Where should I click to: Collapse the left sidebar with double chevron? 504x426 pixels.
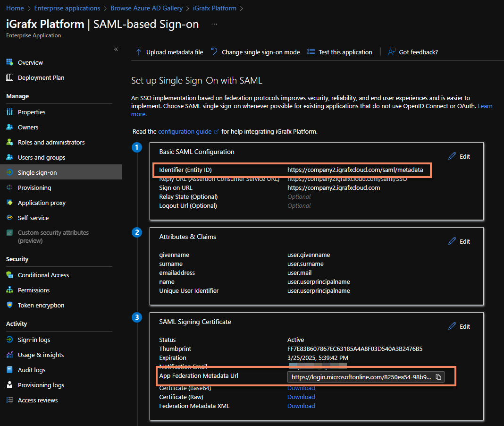(x=116, y=49)
